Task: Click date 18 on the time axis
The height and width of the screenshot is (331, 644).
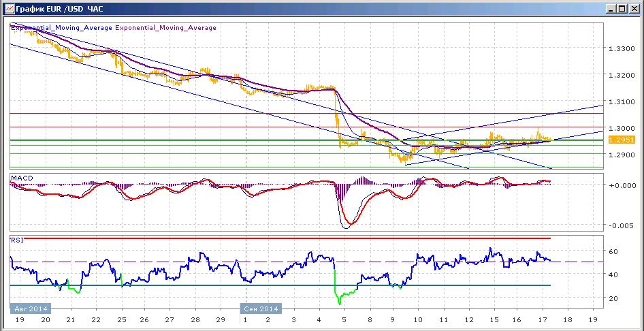Action: [568, 319]
